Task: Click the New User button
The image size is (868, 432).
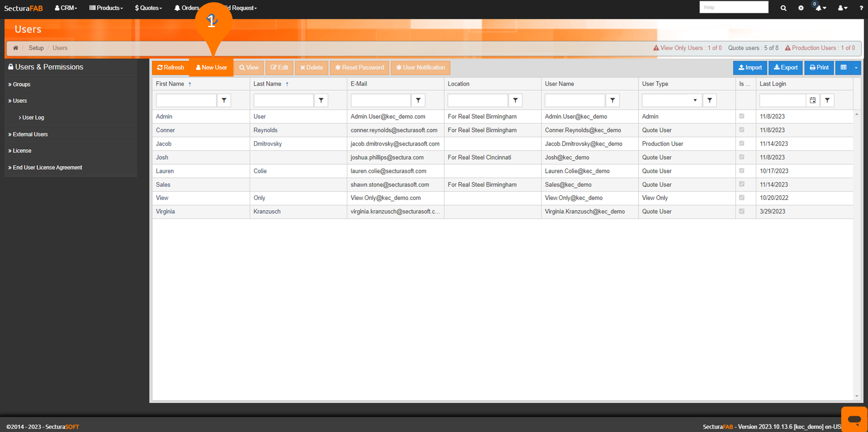Action: (x=211, y=68)
